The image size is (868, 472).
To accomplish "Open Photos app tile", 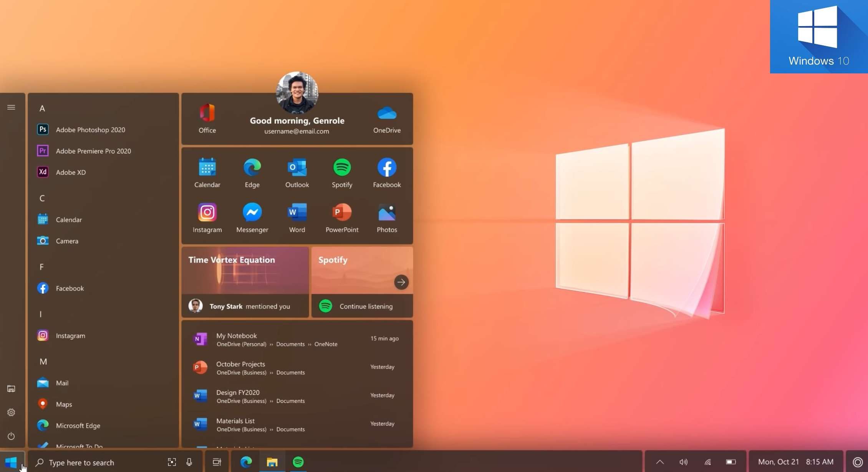I will [x=387, y=218].
